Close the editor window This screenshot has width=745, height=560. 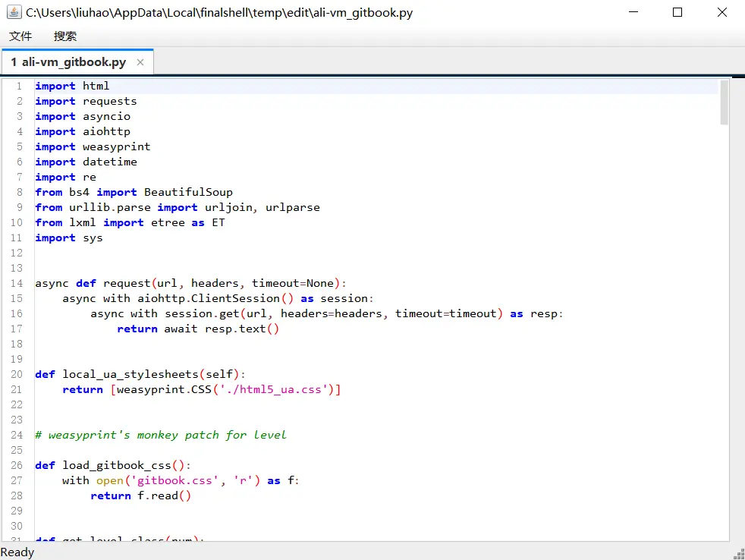(722, 12)
